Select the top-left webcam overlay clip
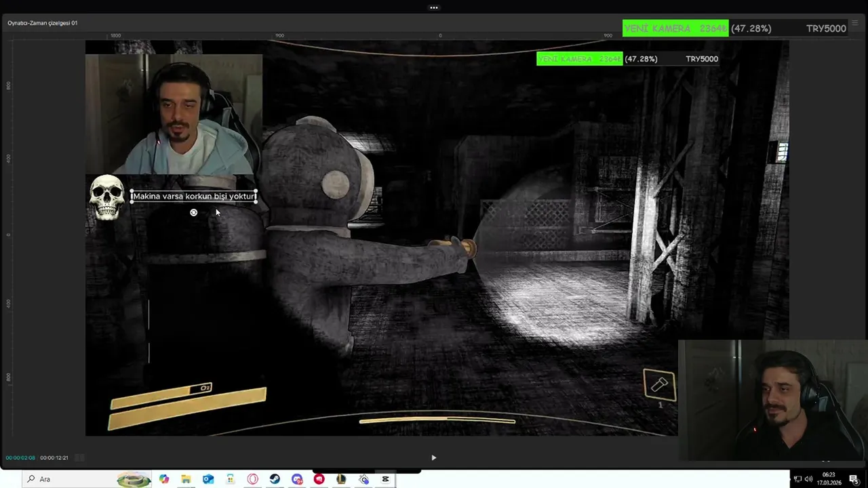Screen dimensions: 868x488 point(174,115)
